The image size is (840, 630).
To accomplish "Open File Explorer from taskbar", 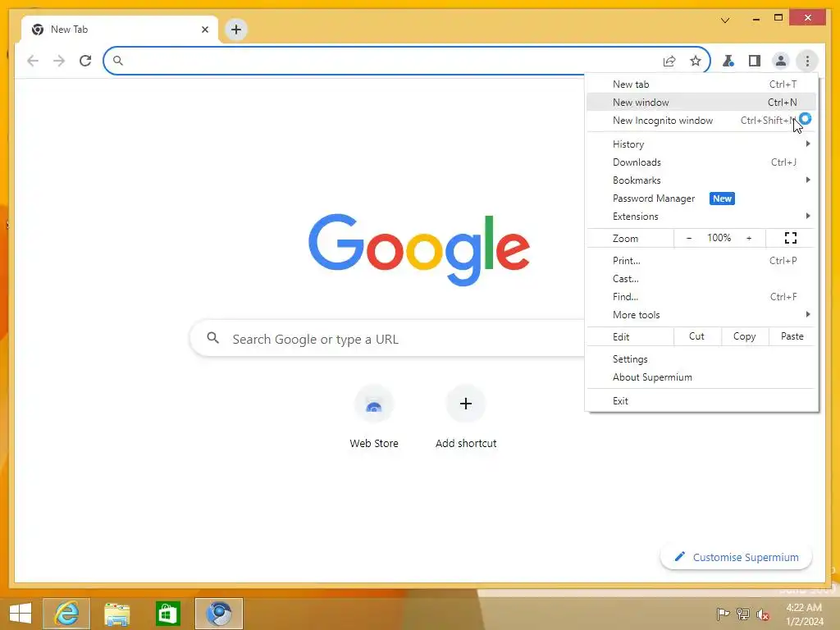I will point(116,614).
